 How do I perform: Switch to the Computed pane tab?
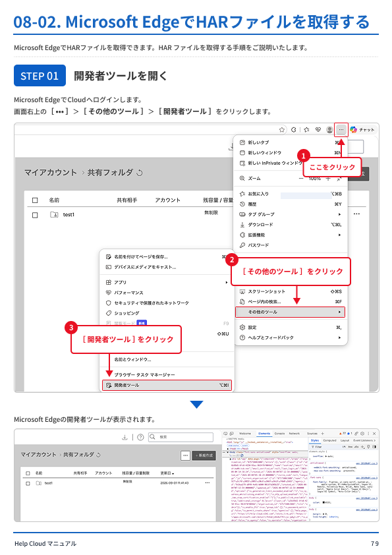[329, 441]
